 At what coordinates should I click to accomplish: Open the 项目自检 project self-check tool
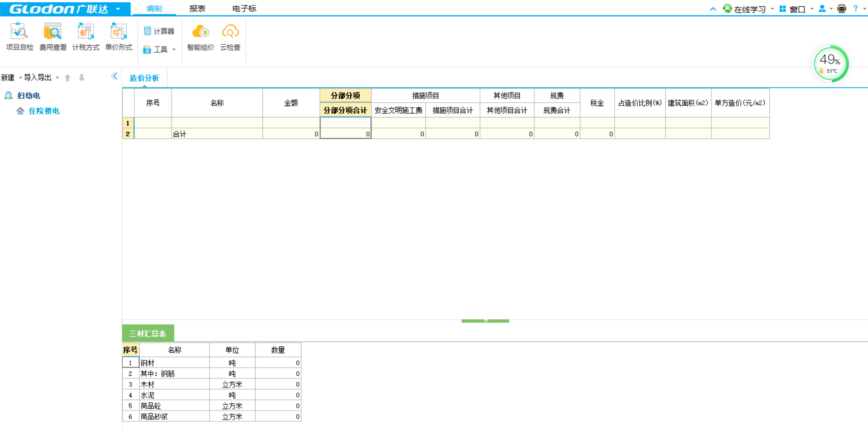tap(19, 37)
